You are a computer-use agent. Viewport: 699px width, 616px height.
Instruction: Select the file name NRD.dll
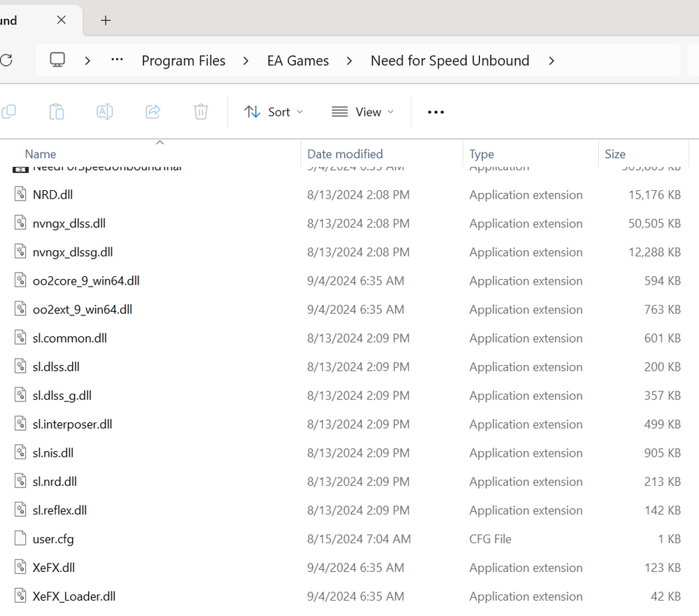52,194
